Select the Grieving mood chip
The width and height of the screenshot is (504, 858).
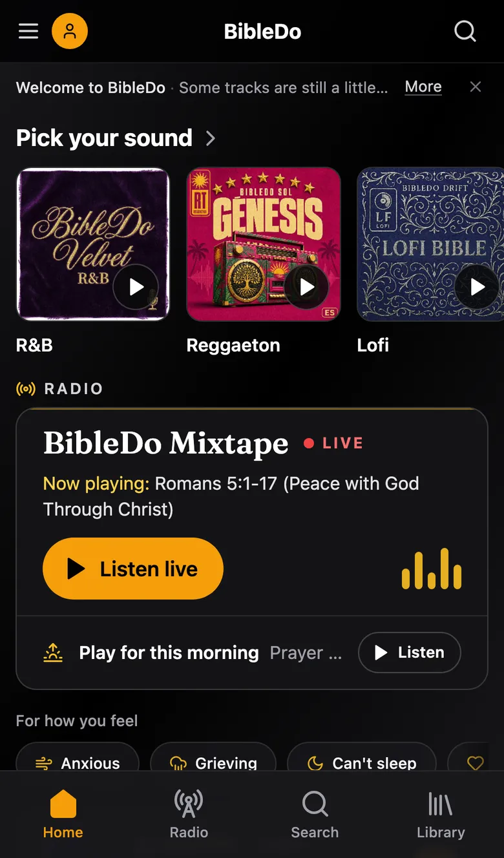(213, 757)
